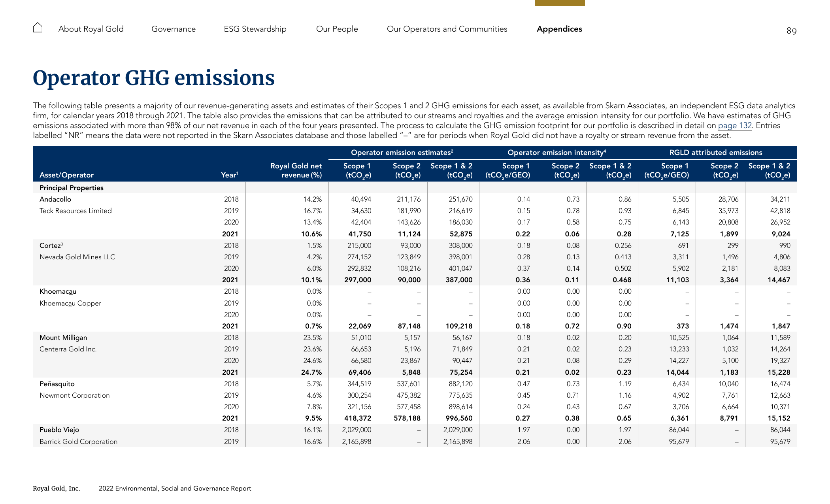830x504 pixels.
Task: Click Centerra Gold Inc. operator name
Action: tap(68, 349)
